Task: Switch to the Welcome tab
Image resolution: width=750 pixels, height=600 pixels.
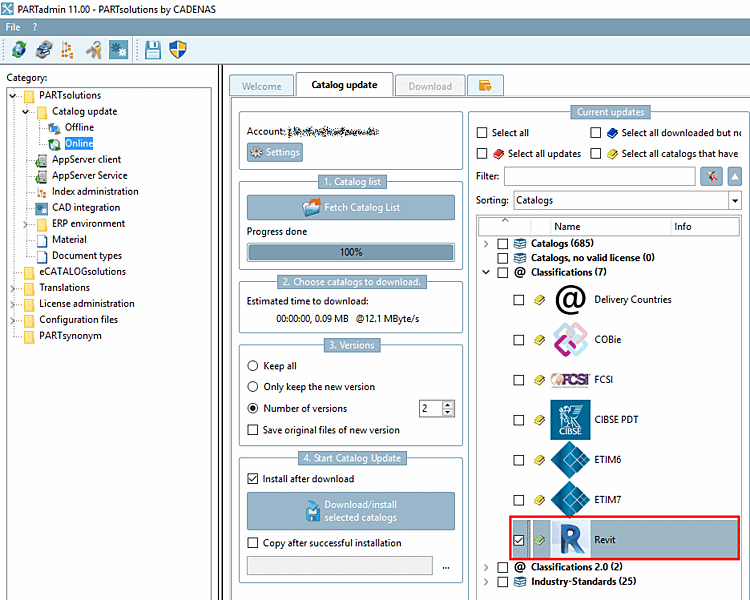Action: click(x=262, y=87)
